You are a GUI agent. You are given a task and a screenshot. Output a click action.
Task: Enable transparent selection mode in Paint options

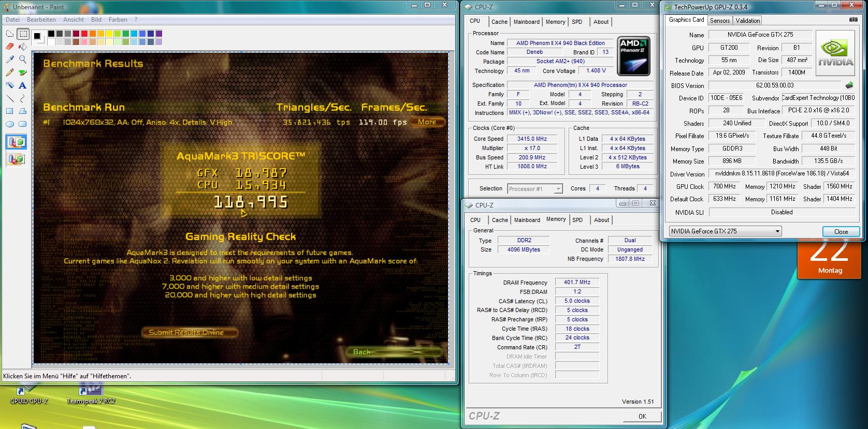click(x=16, y=159)
